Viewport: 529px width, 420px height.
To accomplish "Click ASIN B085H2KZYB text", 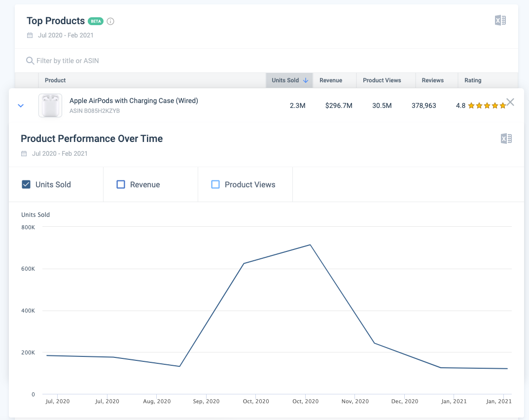I will (x=95, y=110).
